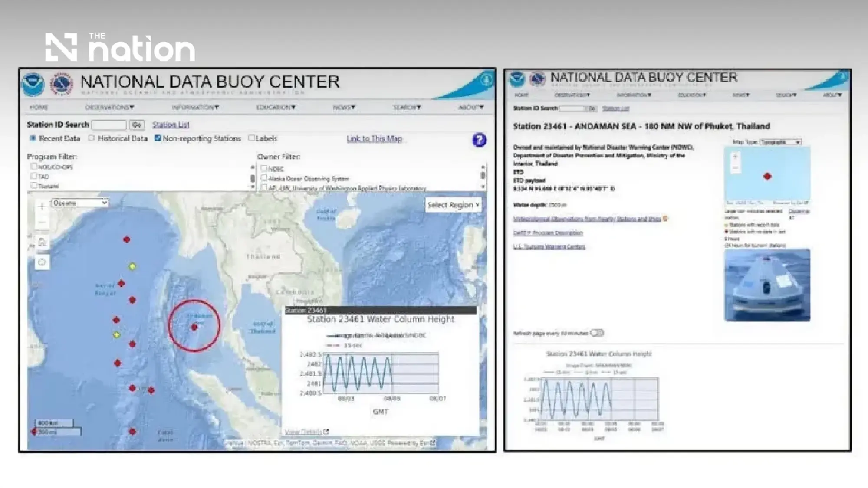This screenshot has width=868, height=488.
Task: Open ABOUT in the right page navigation
Action: tap(832, 95)
